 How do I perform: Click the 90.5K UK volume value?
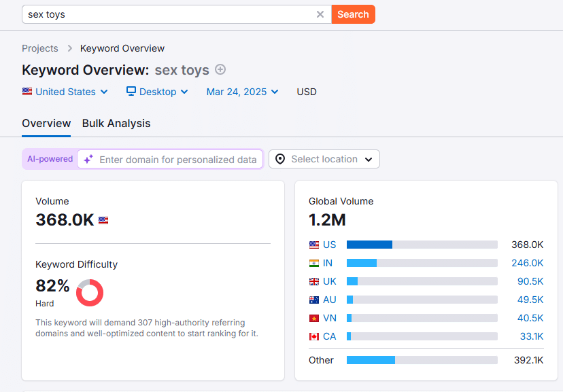pos(530,281)
